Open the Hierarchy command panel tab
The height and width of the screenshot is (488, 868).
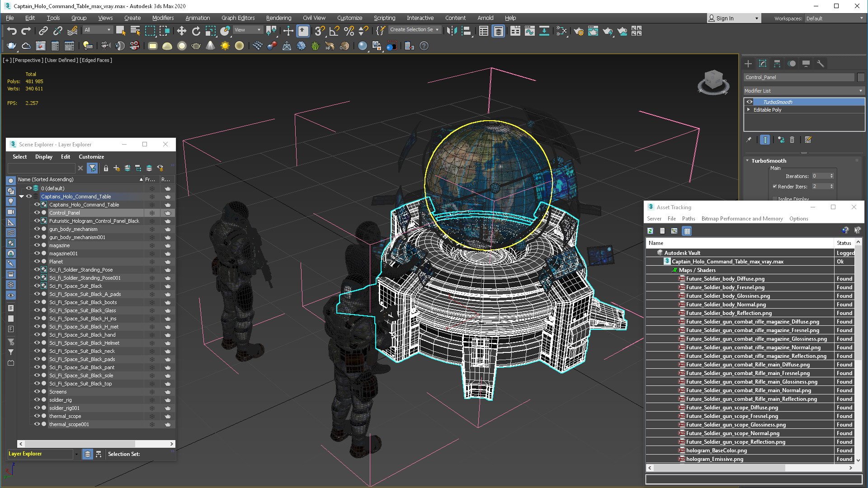(777, 64)
